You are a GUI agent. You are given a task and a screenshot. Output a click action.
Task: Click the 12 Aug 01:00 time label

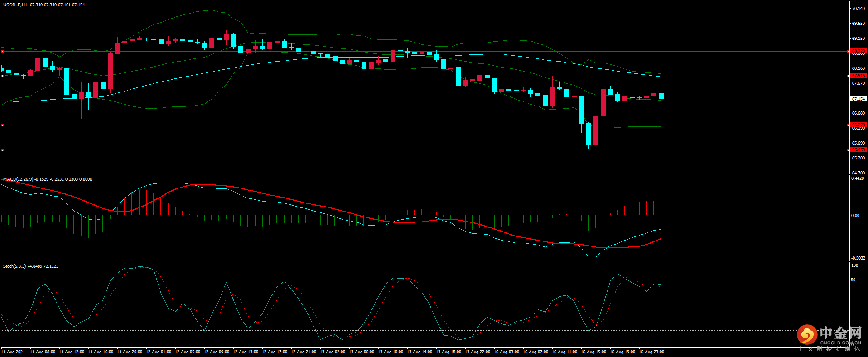pyautogui.click(x=159, y=352)
